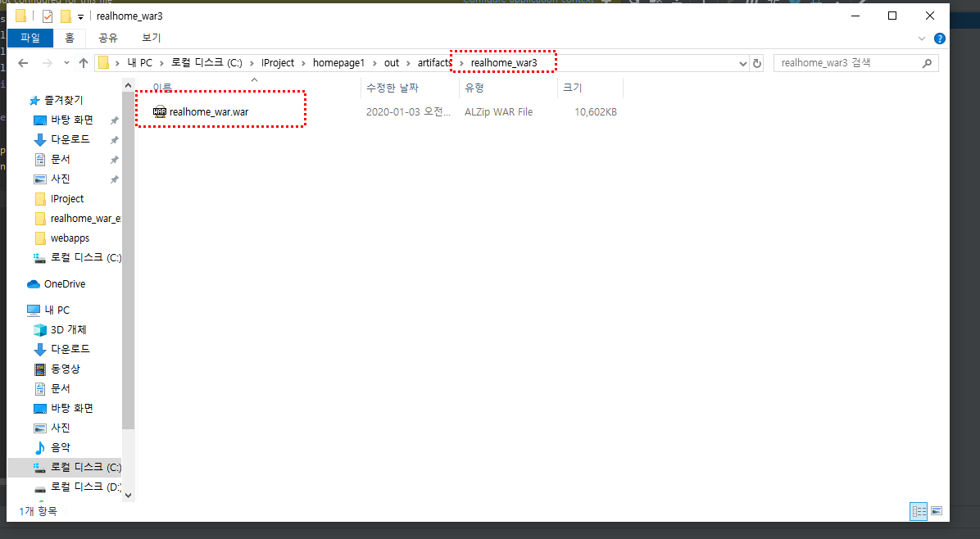Switch to details view icon
This screenshot has width=980, height=539.
[x=919, y=511]
